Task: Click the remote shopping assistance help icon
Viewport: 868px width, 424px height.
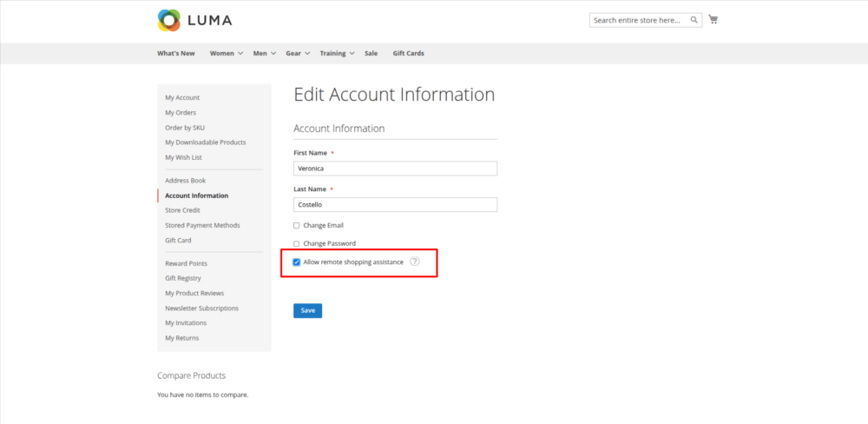Action: coord(415,262)
